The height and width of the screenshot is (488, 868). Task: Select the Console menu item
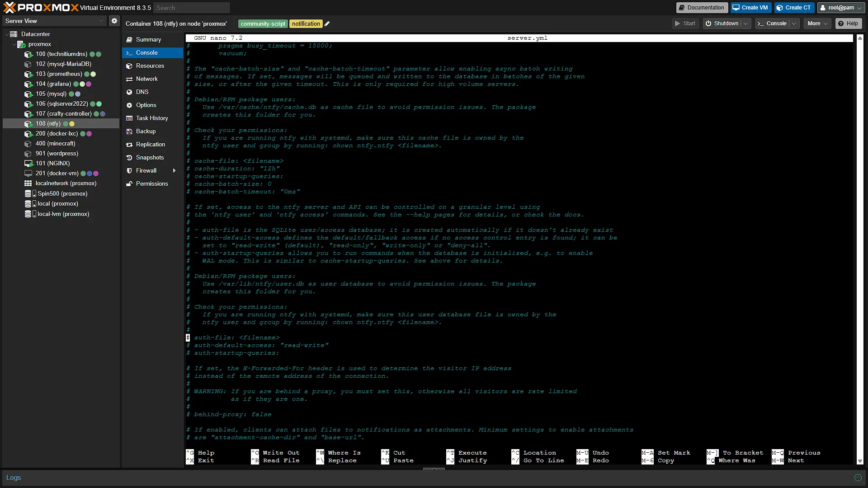pyautogui.click(x=152, y=53)
